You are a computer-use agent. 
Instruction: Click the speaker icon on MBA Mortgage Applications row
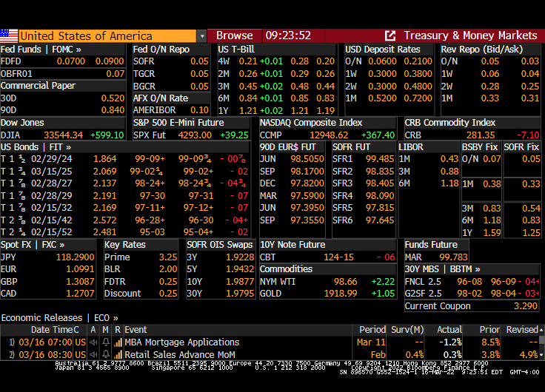pyautogui.click(x=93, y=342)
